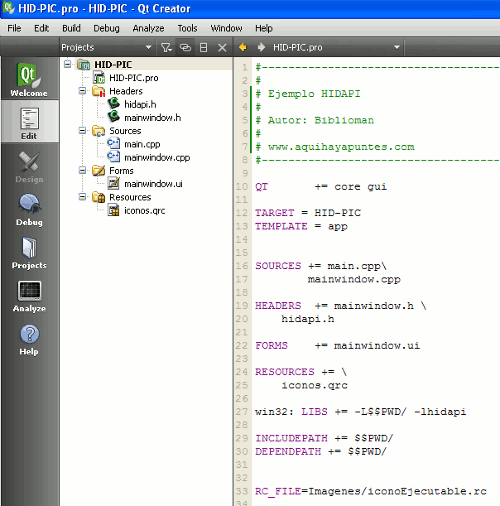Open the Window menu
Viewport: 500px width, 506px height.
pyautogui.click(x=226, y=28)
